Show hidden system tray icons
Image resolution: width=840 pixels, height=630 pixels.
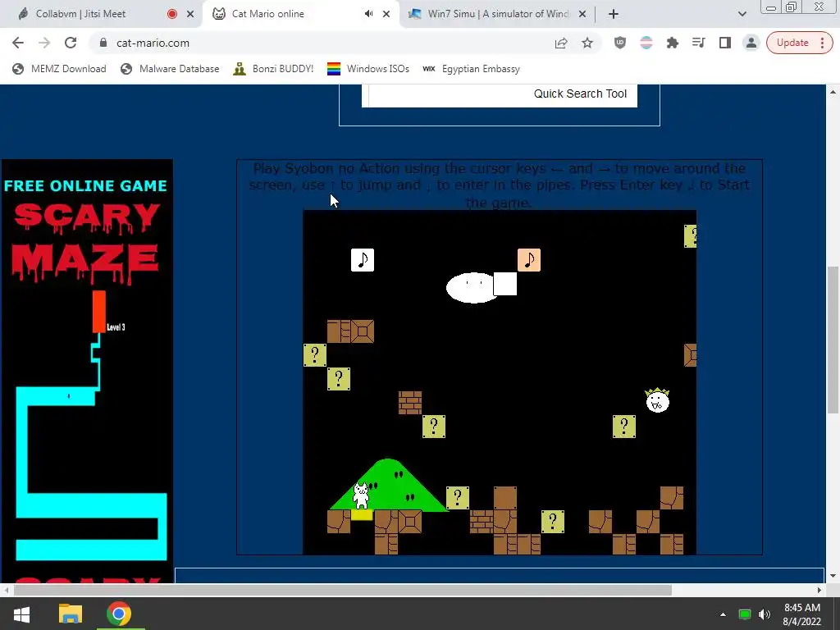pyautogui.click(x=723, y=614)
